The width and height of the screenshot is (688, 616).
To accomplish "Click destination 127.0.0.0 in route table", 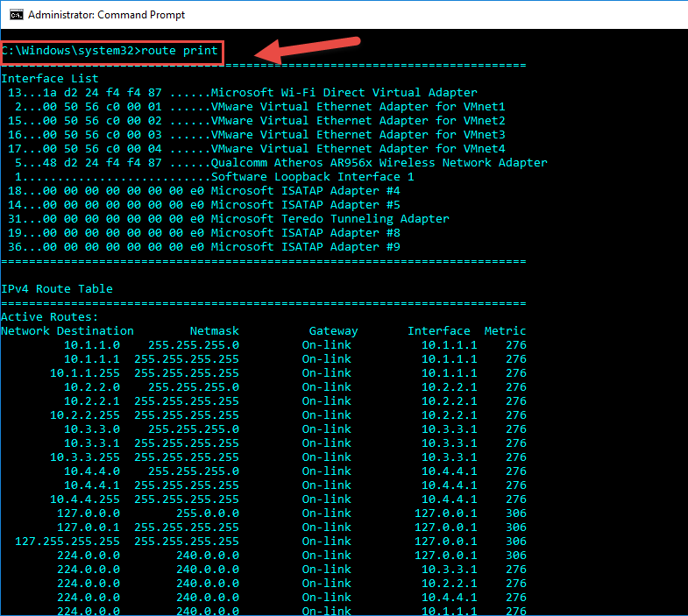I will (x=89, y=513).
